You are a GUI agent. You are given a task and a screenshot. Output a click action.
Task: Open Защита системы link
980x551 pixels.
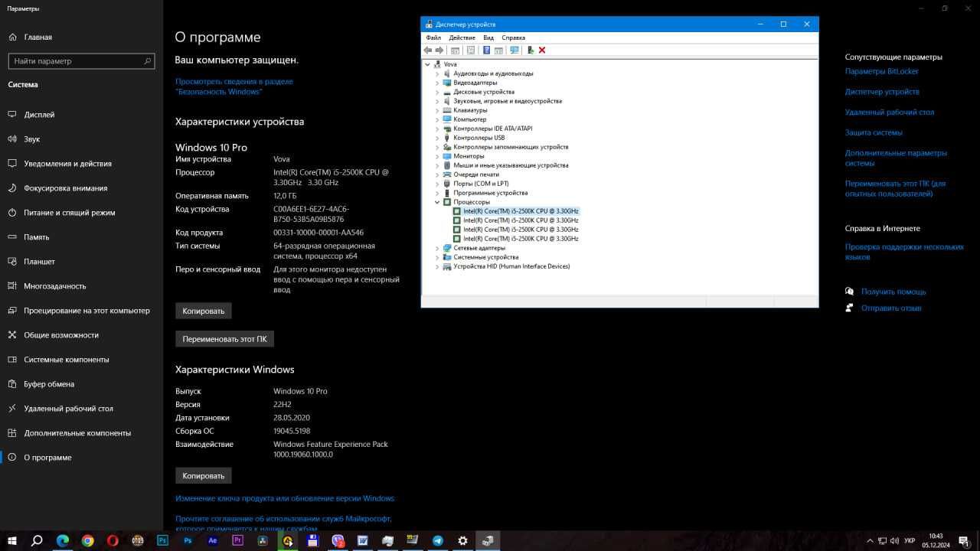point(874,132)
